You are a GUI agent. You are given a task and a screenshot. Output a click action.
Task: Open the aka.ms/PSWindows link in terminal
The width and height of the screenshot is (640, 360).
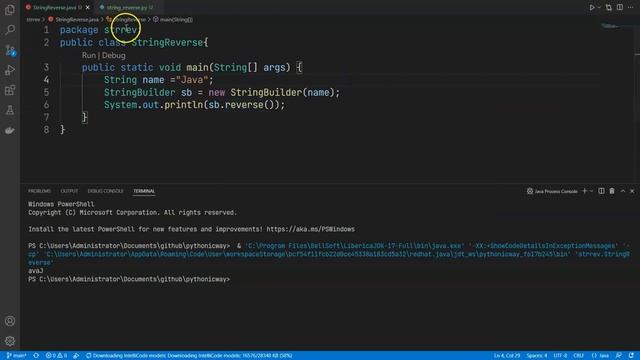click(x=310, y=229)
